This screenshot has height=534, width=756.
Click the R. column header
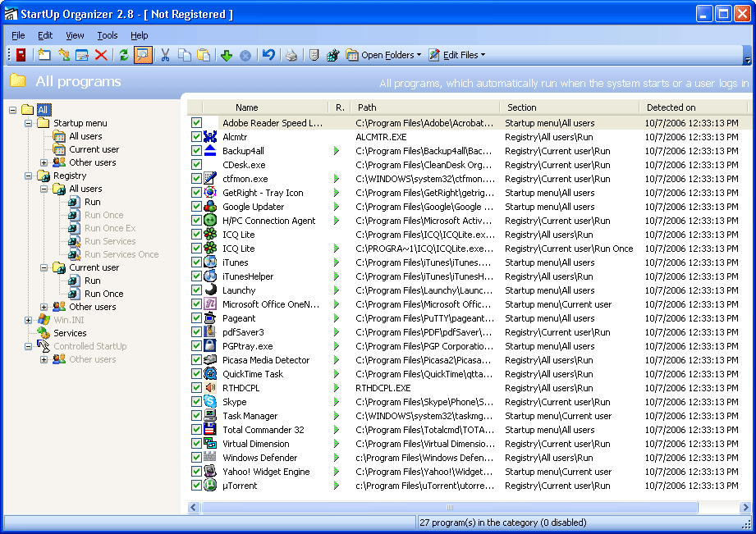(x=340, y=107)
